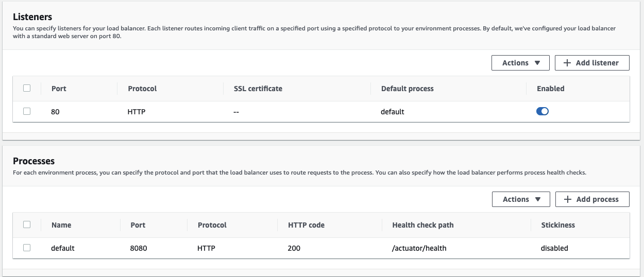Click the HTTP code column header
Screen dimensions: 644x277
point(306,225)
